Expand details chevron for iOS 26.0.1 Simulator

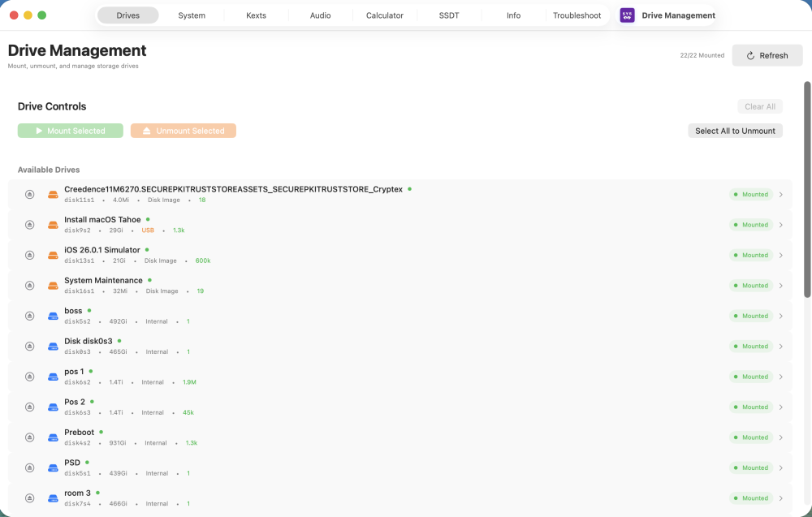[780, 255]
